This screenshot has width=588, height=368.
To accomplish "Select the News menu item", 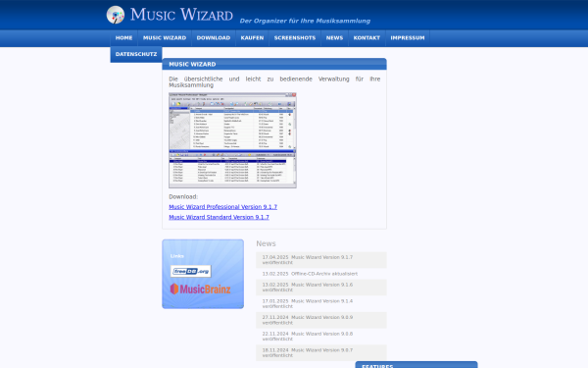I will (334, 38).
